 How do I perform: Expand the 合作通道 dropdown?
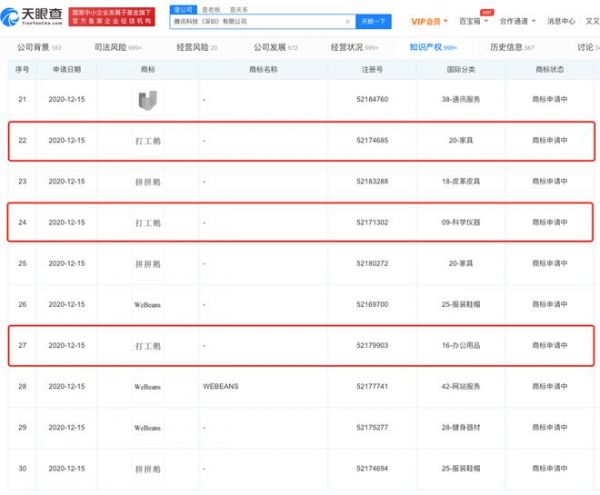(519, 21)
